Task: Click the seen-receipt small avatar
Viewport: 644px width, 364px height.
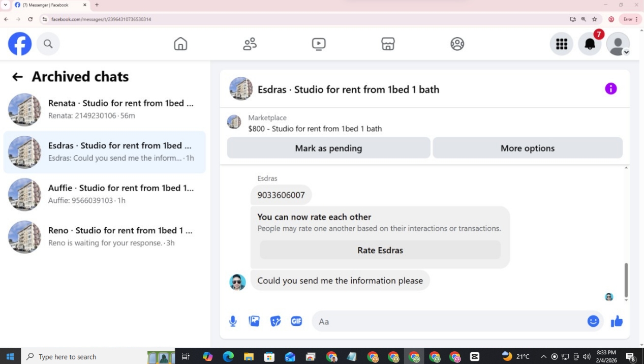Action: click(x=609, y=297)
